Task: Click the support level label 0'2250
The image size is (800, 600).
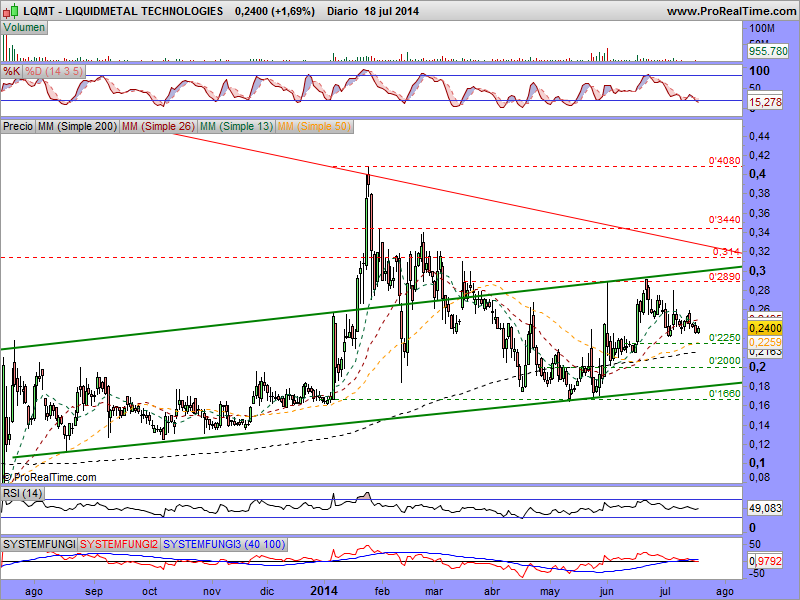Action: 724,338
